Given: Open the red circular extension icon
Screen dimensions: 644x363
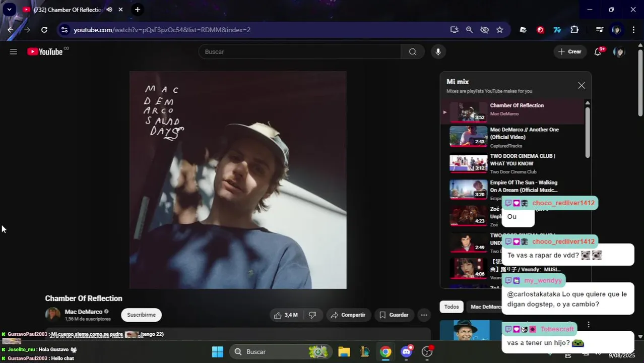Looking at the screenshot, I should tap(540, 30).
